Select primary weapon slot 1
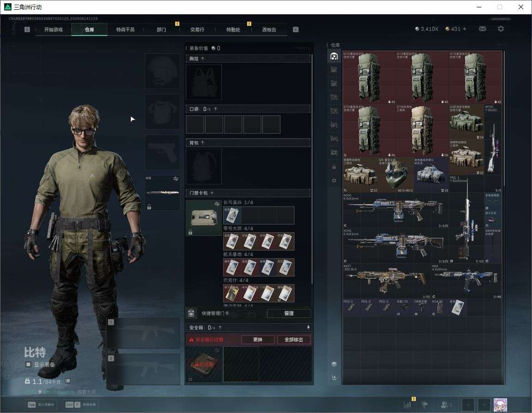Viewport: 532px width, 413px height. point(143,333)
